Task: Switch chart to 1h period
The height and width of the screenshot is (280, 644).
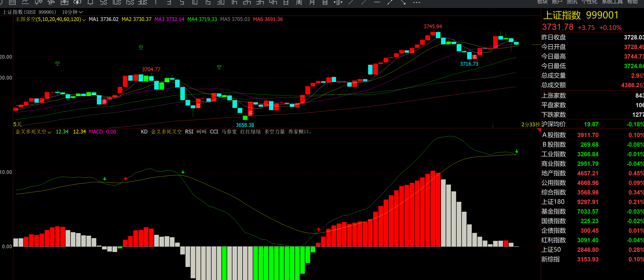Action: [234, 2]
